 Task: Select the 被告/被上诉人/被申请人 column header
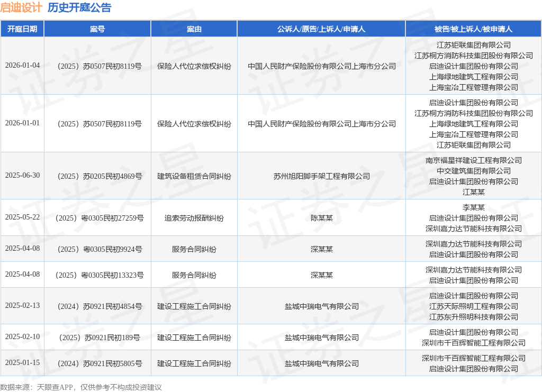pyautogui.click(x=474, y=29)
